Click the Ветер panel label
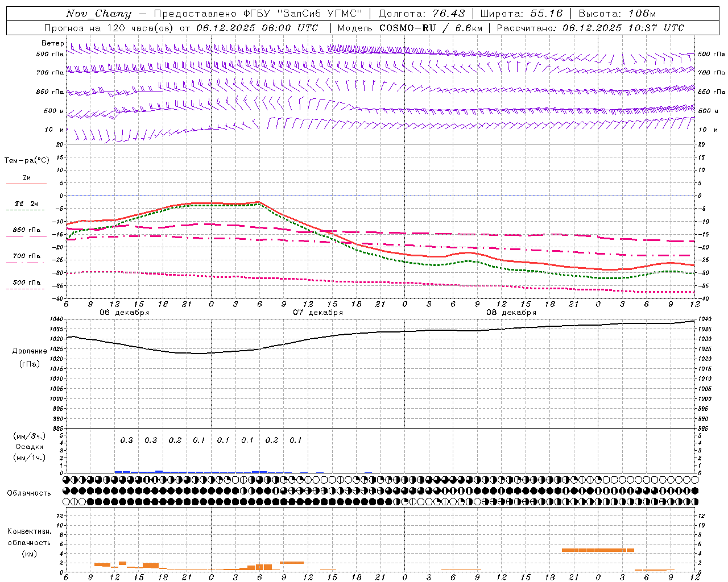728x582 pixels. click(x=53, y=43)
